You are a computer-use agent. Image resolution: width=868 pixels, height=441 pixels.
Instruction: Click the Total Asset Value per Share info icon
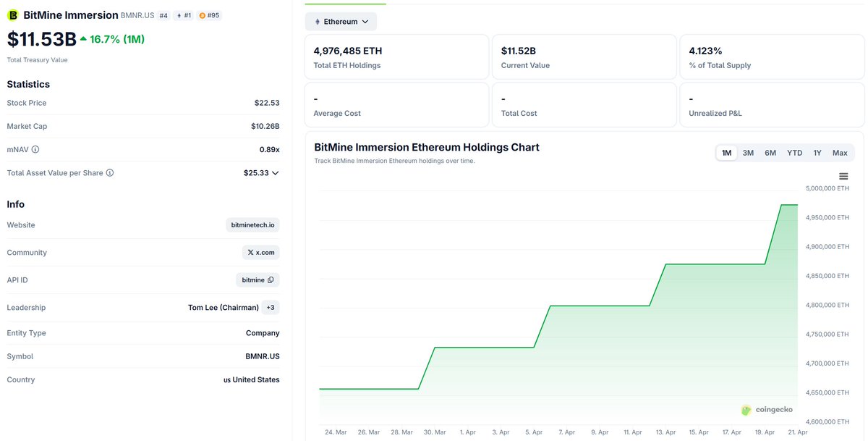(110, 173)
